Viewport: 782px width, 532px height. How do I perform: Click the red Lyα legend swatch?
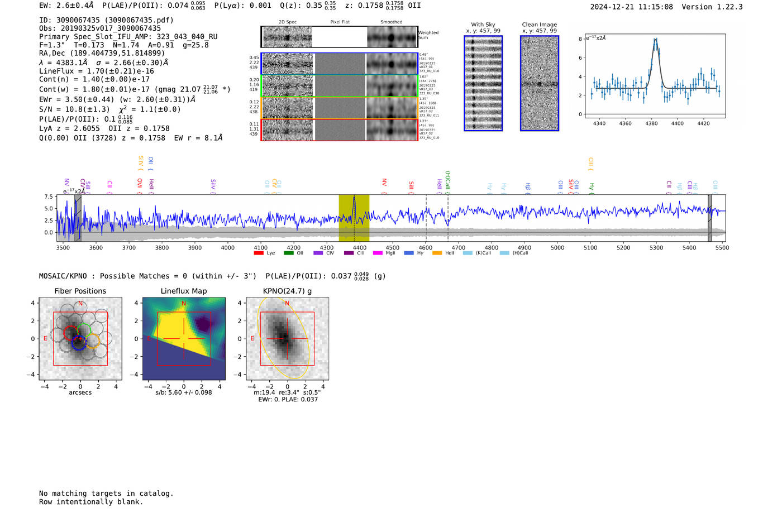tap(258, 253)
